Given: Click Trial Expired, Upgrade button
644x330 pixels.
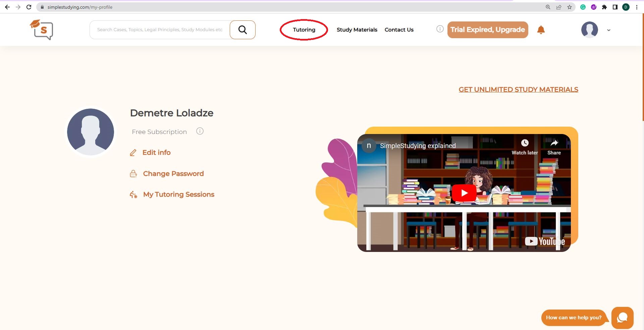Looking at the screenshot, I should [488, 30].
